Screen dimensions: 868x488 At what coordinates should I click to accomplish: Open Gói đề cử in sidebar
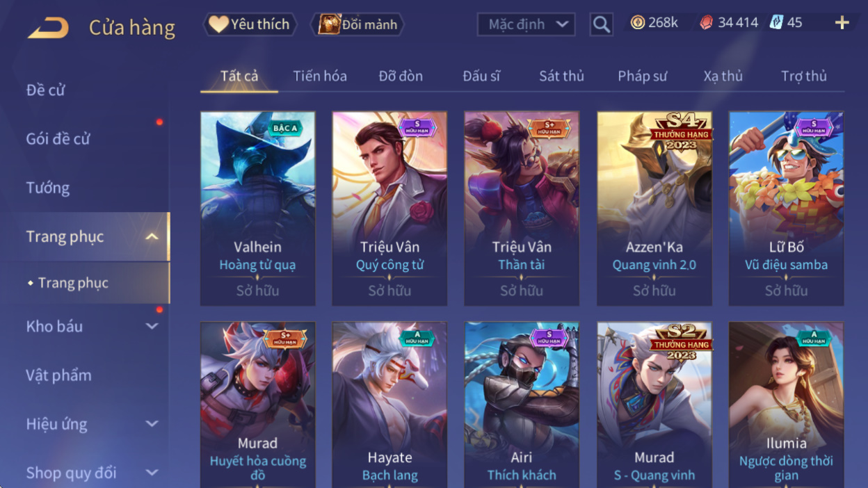click(x=58, y=138)
